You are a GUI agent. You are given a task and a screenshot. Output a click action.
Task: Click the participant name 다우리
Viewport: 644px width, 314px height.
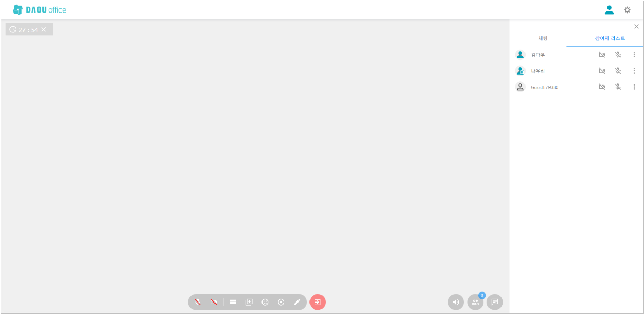pos(538,71)
